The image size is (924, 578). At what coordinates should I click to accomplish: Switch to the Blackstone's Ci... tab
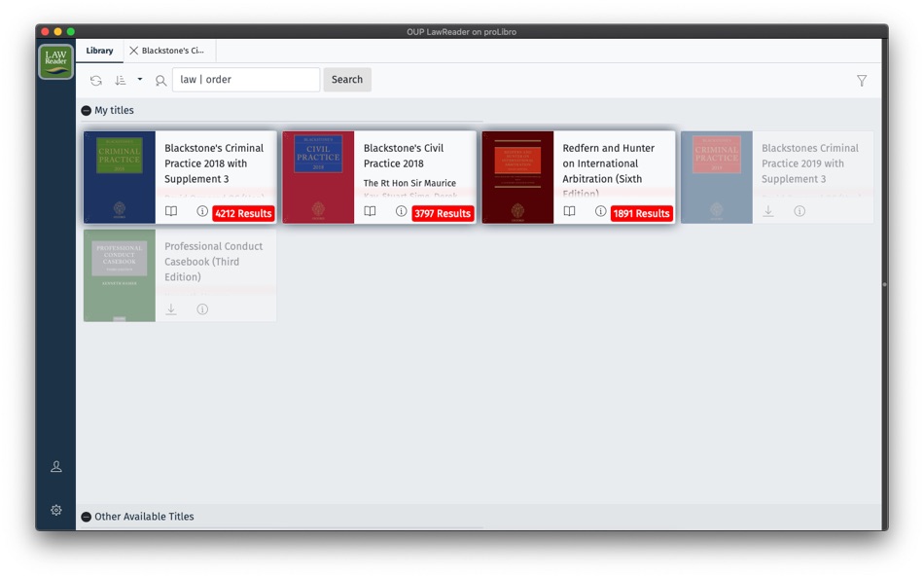(x=173, y=51)
